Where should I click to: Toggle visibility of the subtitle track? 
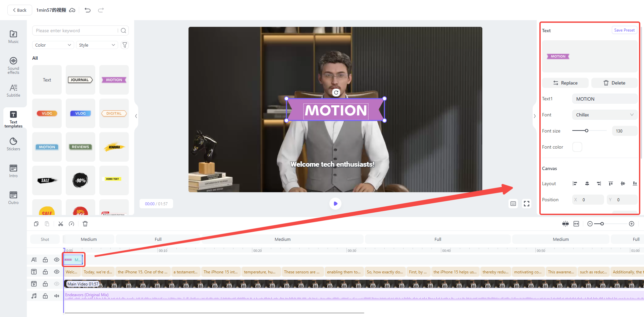[57, 272]
